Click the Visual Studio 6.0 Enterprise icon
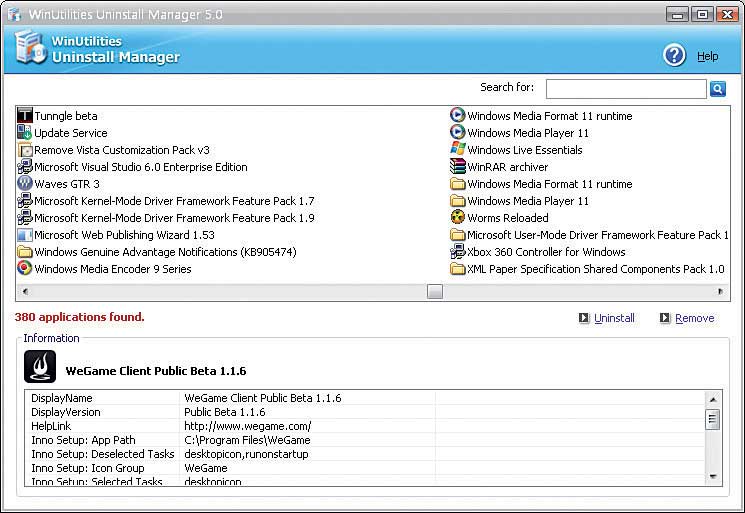This screenshot has width=745, height=513. point(25,167)
